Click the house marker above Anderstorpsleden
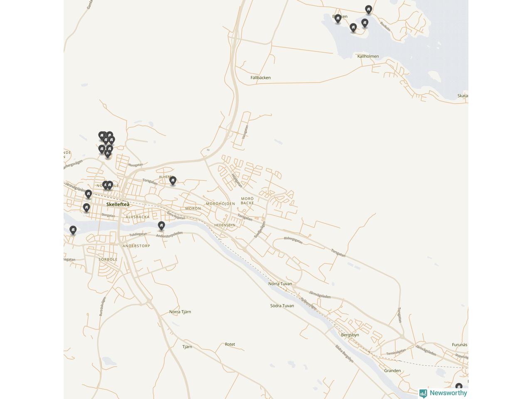532x399 pixels. point(161,226)
